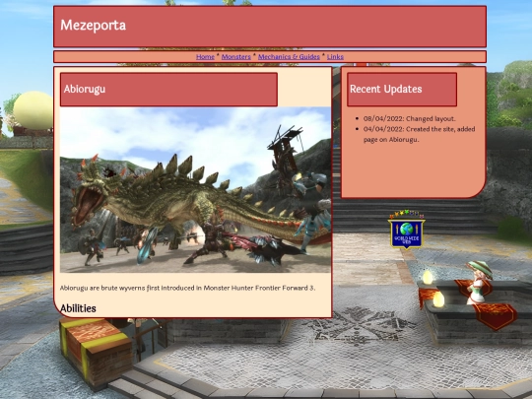Click the sentence about brute wyverns
Image resolution: width=532 pixels, height=399 pixels.
tap(187, 288)
